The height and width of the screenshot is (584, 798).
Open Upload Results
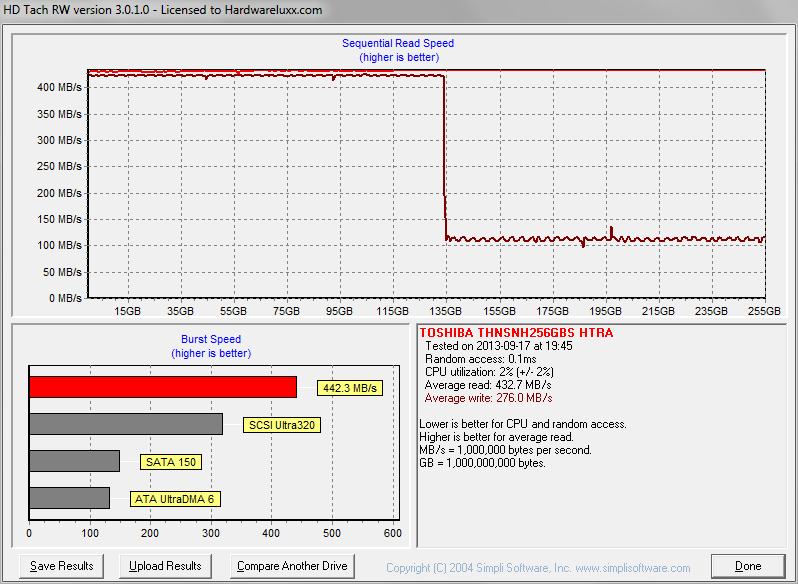pos(165,566)
